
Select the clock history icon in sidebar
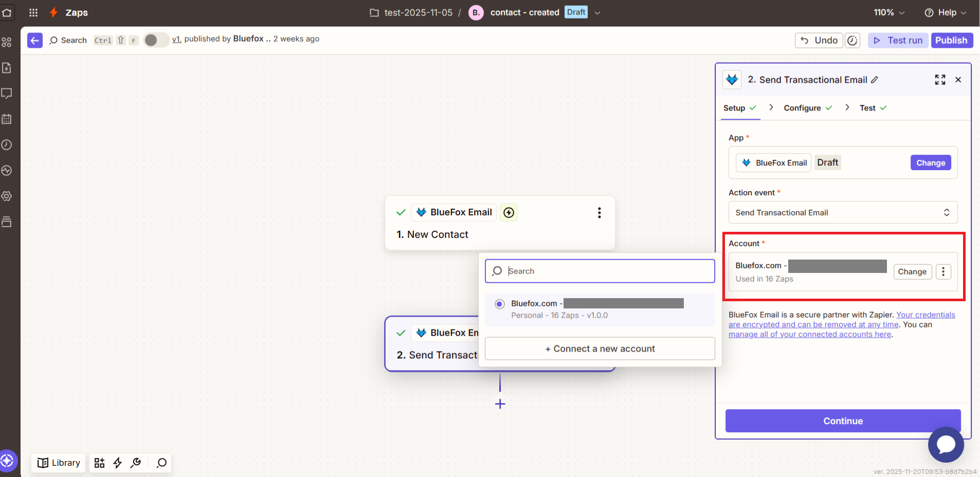[7, 144]
